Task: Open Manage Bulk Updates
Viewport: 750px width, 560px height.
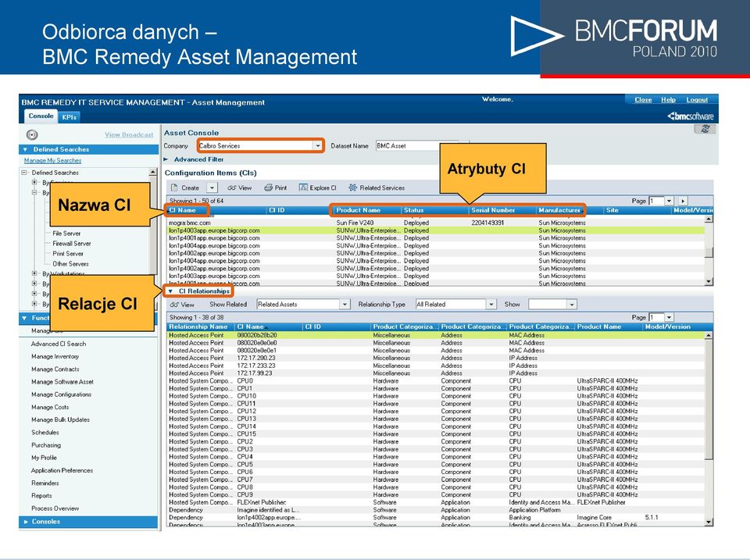Action: point(60,419)
